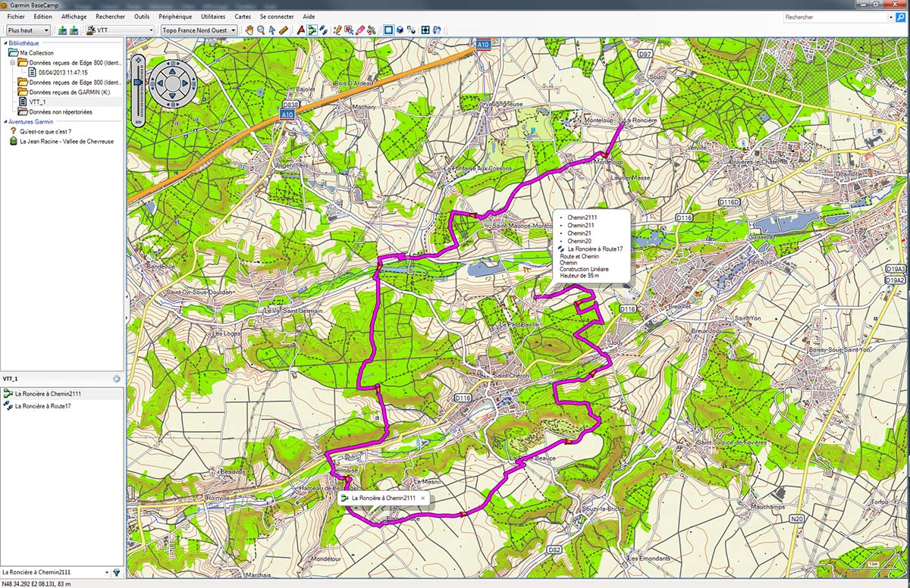Screen dimensions: 910x588
Task: Open the Aide menu
Action: (309, 16)
